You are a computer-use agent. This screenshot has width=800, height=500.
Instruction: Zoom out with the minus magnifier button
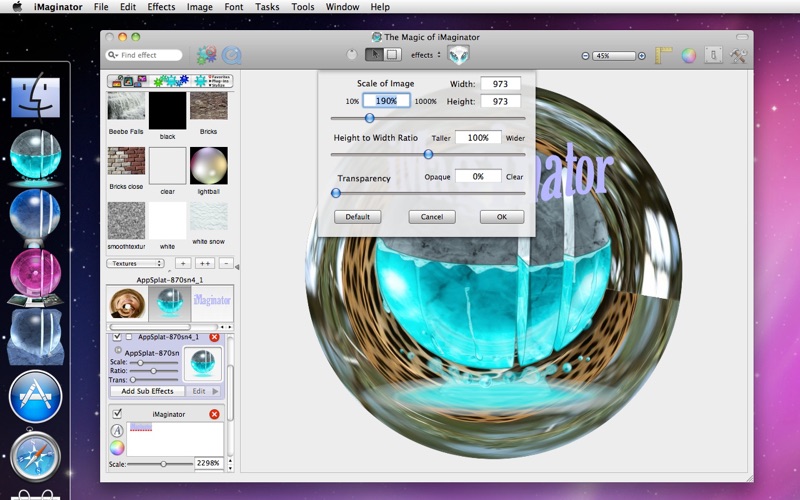(x=585, y=56)
